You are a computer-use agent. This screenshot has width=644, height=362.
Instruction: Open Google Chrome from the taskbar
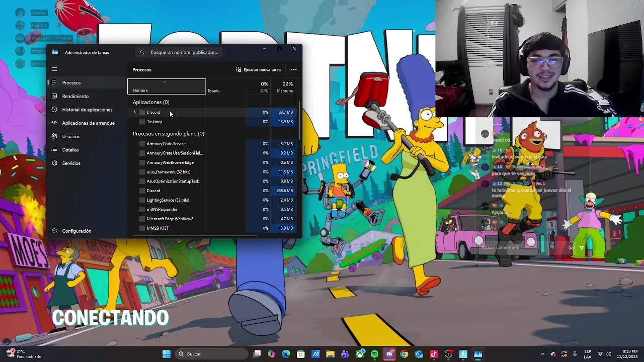pos(404,354)
